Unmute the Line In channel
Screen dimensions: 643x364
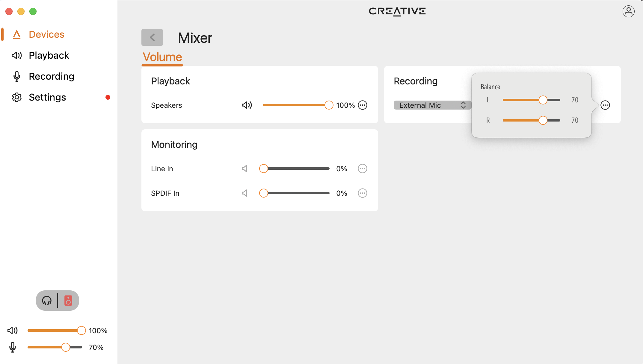coord(244,169)
